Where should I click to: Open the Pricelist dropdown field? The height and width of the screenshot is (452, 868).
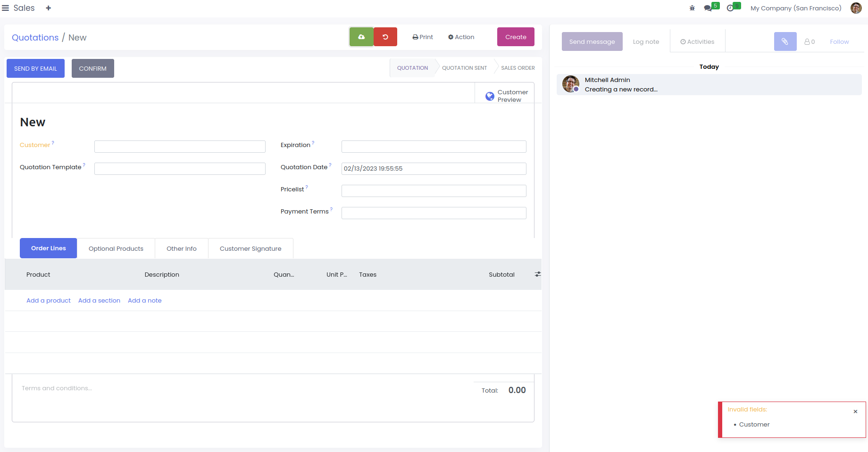[x=434, y=191]
